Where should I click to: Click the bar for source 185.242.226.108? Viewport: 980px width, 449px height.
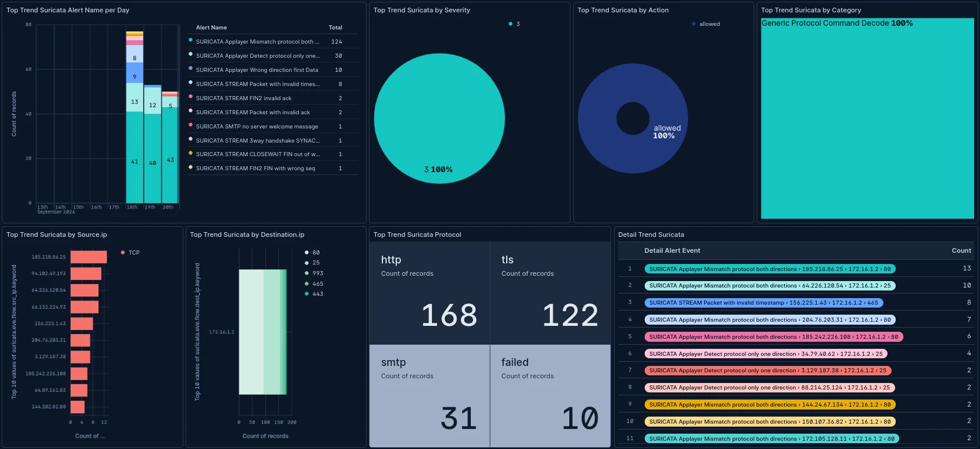(x=79, y=374)
